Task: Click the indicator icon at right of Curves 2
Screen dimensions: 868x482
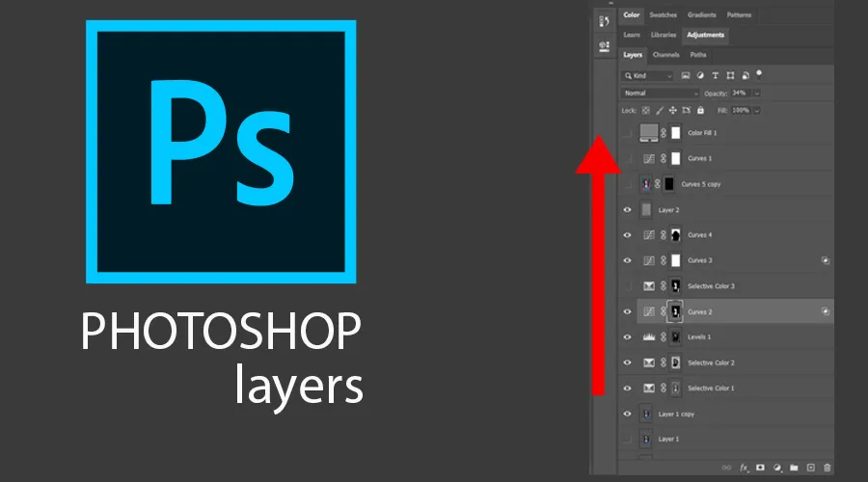Action: [x=826, y=311]
